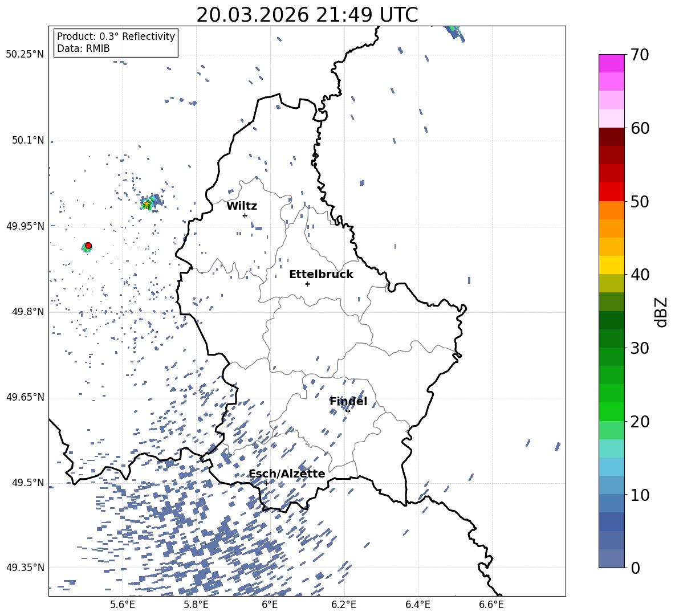This screenshot has width=675, height=616.
Task: Click the dark green colorbar segment near 30
Action: [x=611, y=338]
